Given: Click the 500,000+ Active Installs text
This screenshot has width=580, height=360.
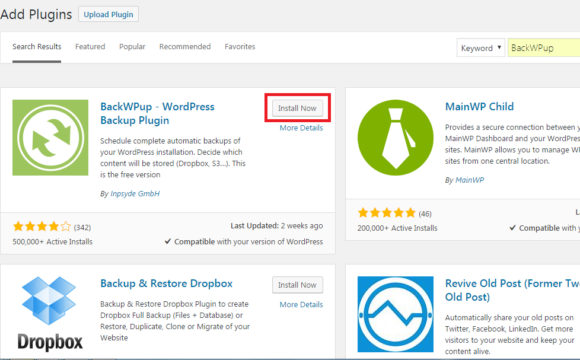Looking at the screenshot, I should [x=53, y=242].
